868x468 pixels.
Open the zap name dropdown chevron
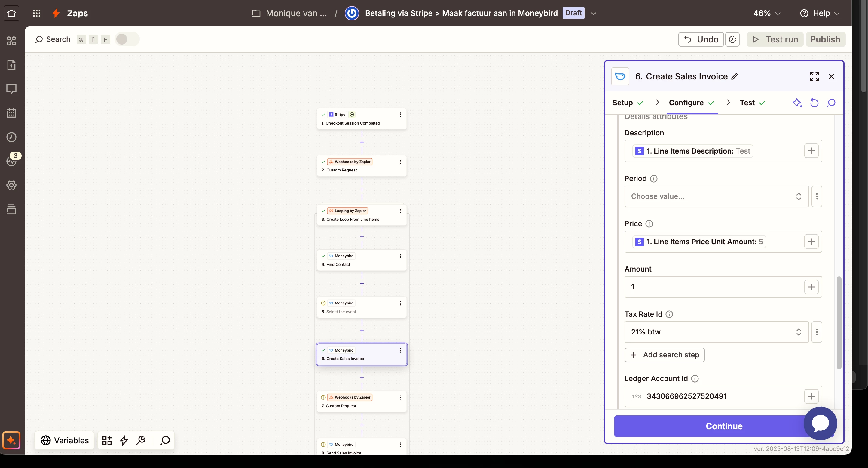coord(594,14)
